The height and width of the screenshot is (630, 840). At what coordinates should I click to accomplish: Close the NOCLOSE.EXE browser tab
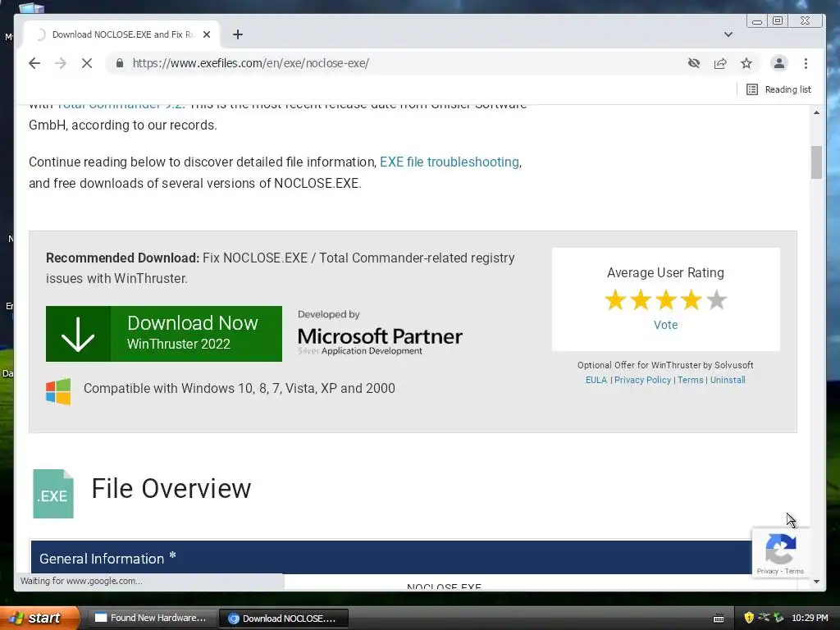point(207,34)
